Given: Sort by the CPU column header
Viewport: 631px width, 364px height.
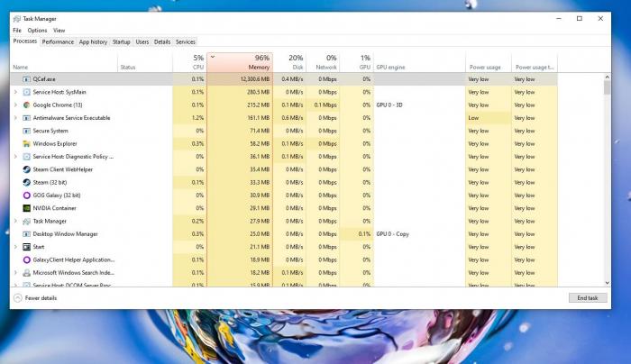Looking at the screenshot, I should click(x=190, y=63).
